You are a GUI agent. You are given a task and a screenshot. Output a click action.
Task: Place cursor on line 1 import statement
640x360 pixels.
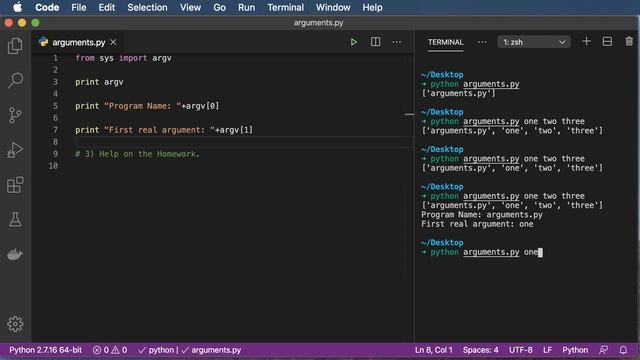click(123, 58)
